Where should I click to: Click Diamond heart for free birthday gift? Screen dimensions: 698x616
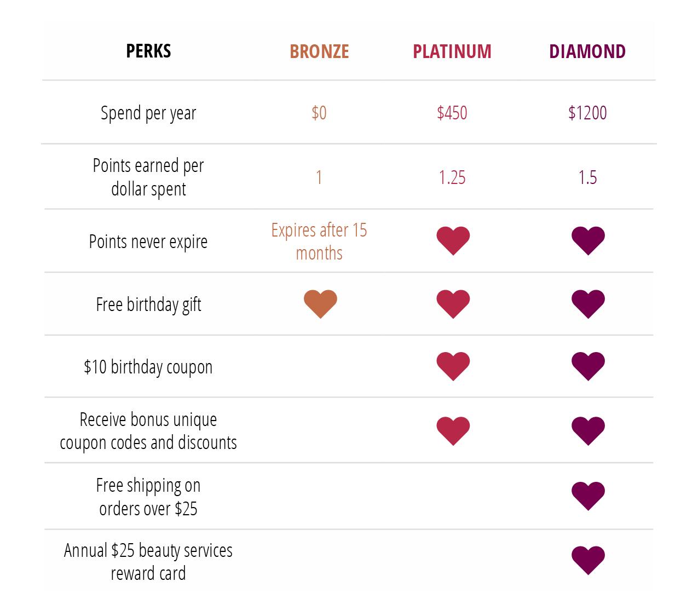tap(588, 303)
